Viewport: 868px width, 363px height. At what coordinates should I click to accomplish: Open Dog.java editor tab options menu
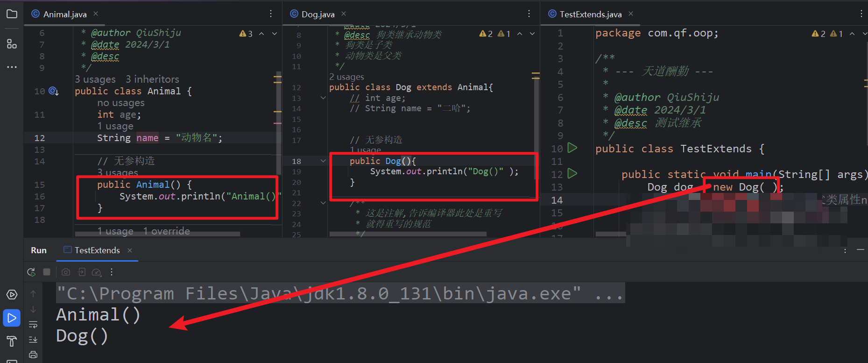(x=529, y=14)
